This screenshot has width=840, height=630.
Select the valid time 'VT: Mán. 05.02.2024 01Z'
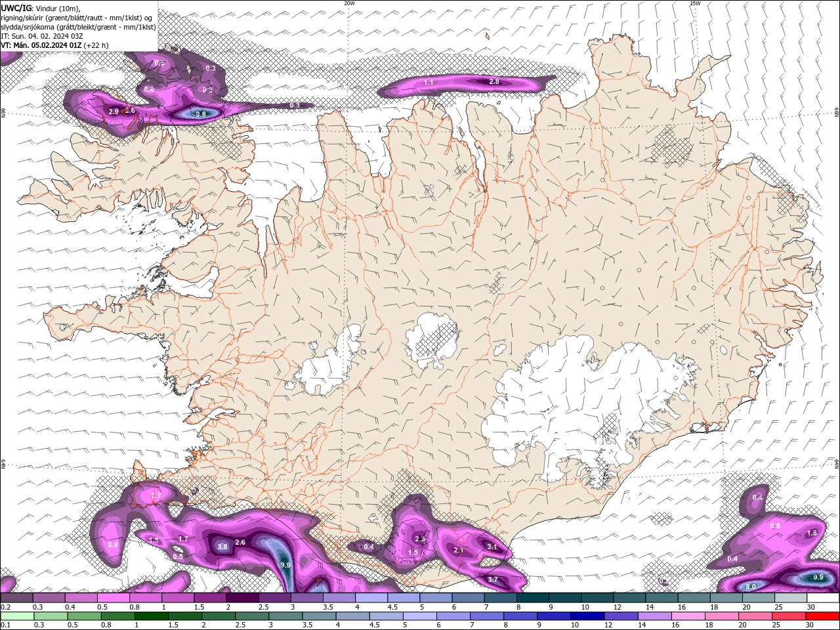(41, 45)
